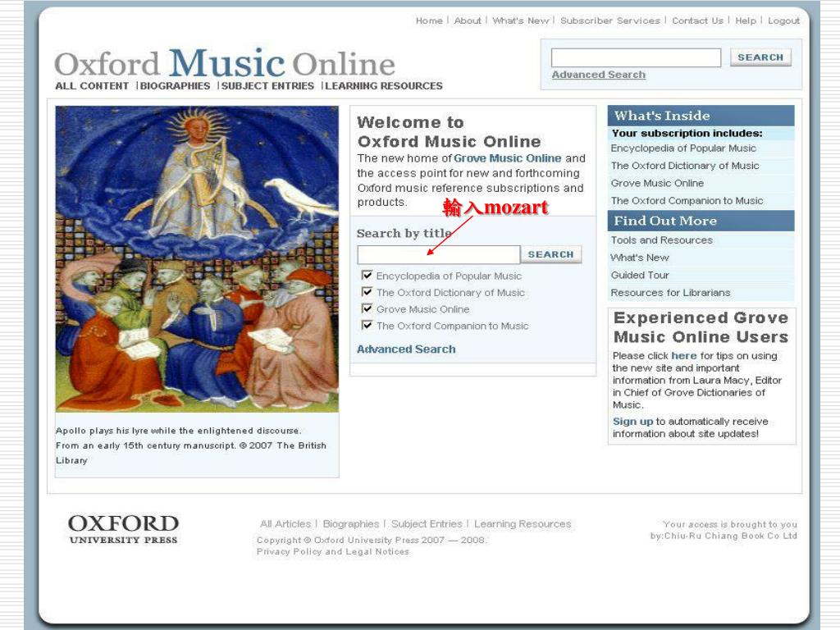The width and height of the screenshot is (840, 630).
Task: Go to What's New in top navigation
Action: [x=521, y=21]
